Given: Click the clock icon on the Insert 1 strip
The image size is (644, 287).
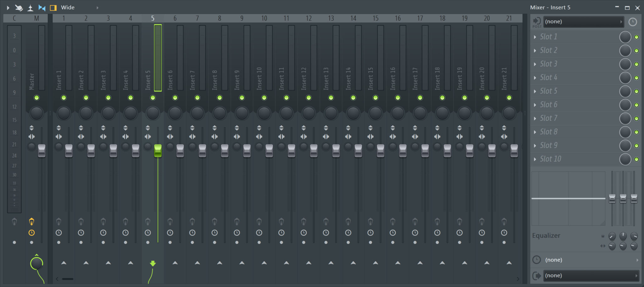Looking at the screenshot, I should [x=58, y=233].
